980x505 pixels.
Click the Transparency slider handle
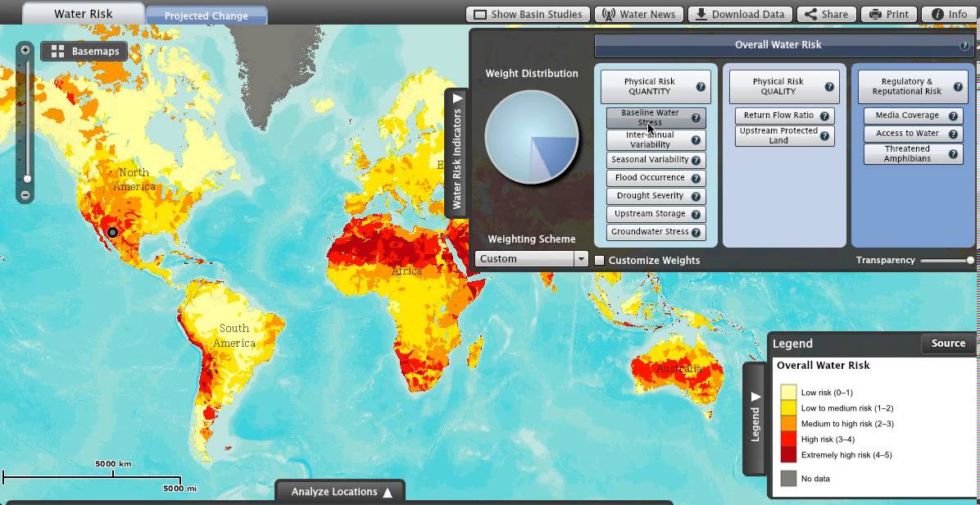tap(970, 261)
